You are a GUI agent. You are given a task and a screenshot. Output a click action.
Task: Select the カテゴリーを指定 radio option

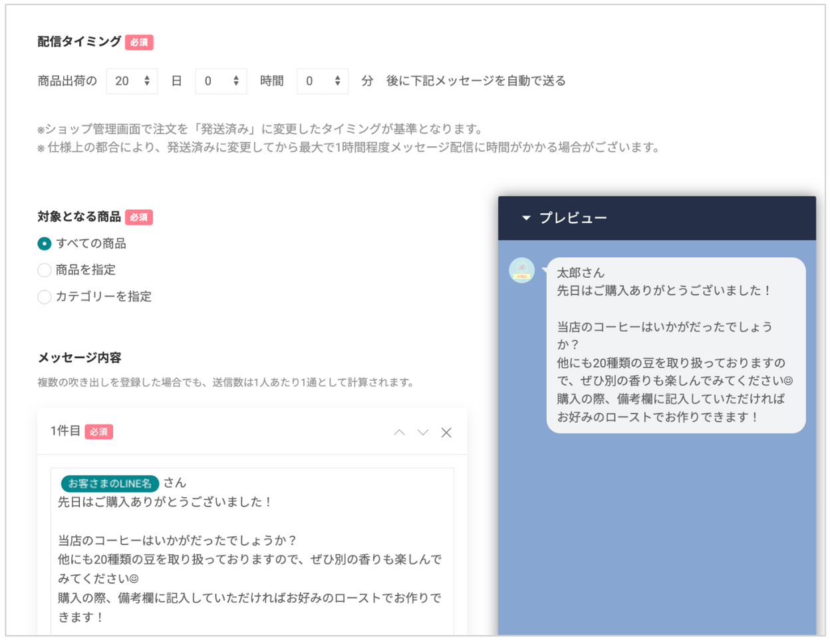pos(45,296)
